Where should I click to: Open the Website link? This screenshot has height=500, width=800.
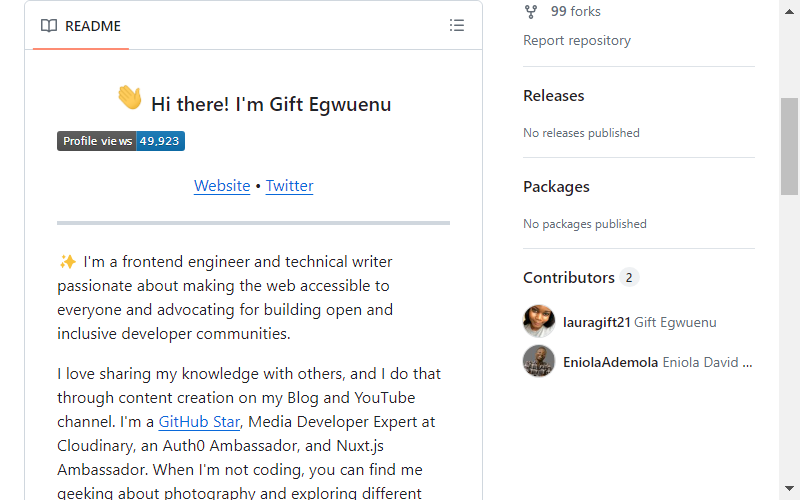[x=222, y=186]
